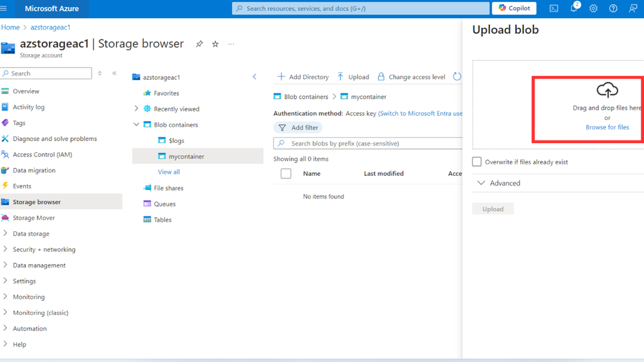Collapse the Blob containers node

[x=137, y=125]
